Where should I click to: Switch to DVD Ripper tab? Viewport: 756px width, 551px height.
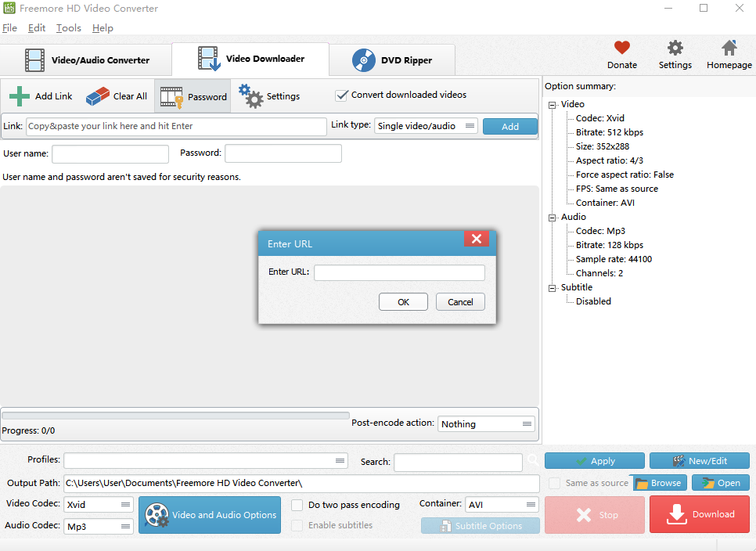point(392,60)
